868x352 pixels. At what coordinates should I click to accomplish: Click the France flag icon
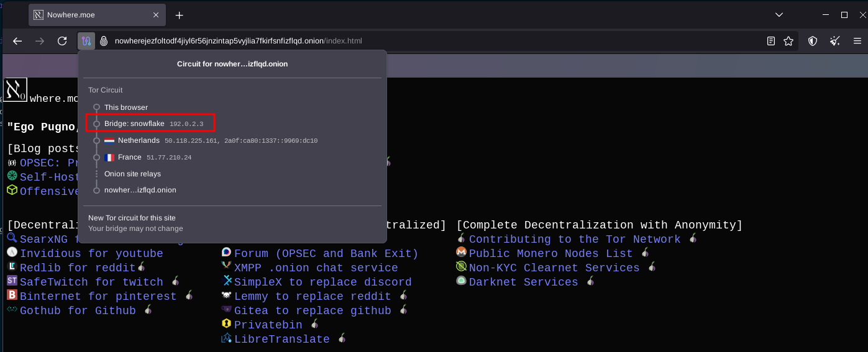pyautogui.click(x=109, y=158)
